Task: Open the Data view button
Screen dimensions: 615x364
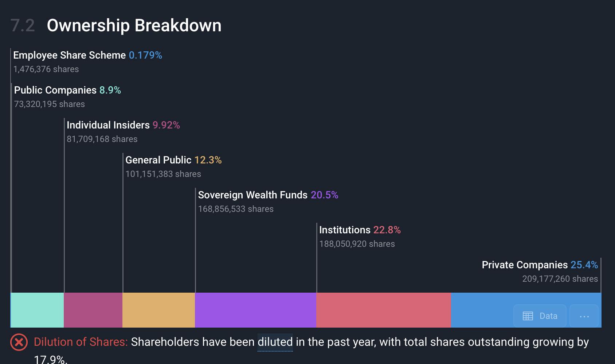Action: click(x=540, y=316)
